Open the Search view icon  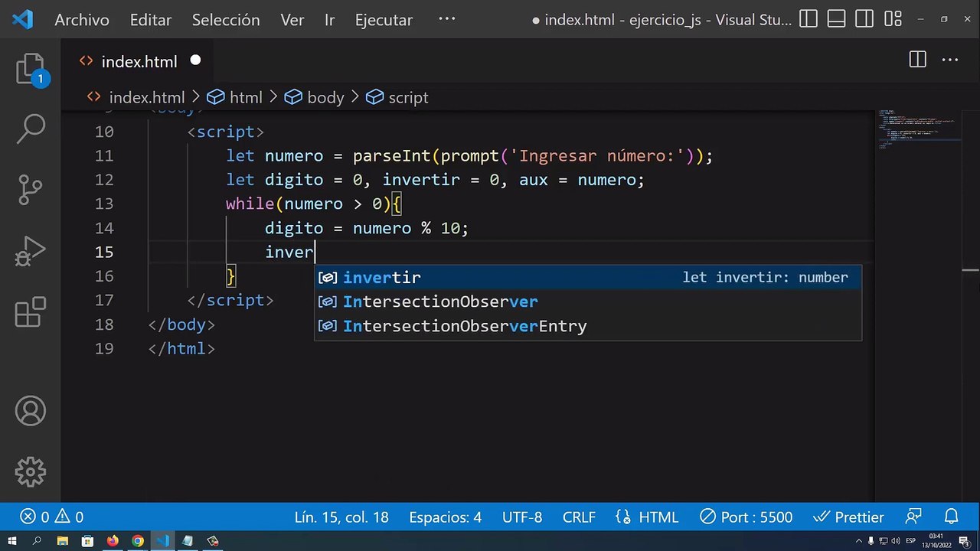point(31,129)
